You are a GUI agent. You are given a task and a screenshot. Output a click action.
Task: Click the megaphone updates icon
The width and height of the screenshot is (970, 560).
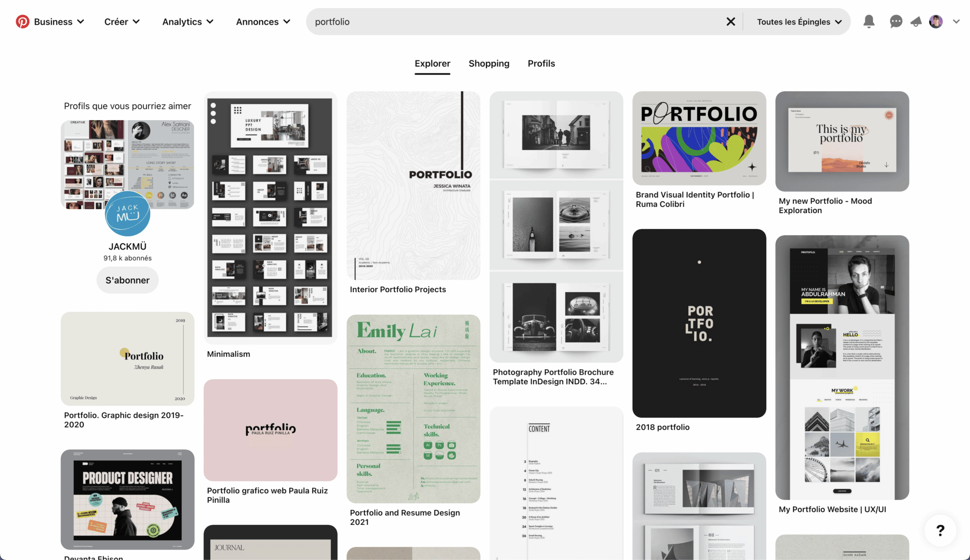916,22
